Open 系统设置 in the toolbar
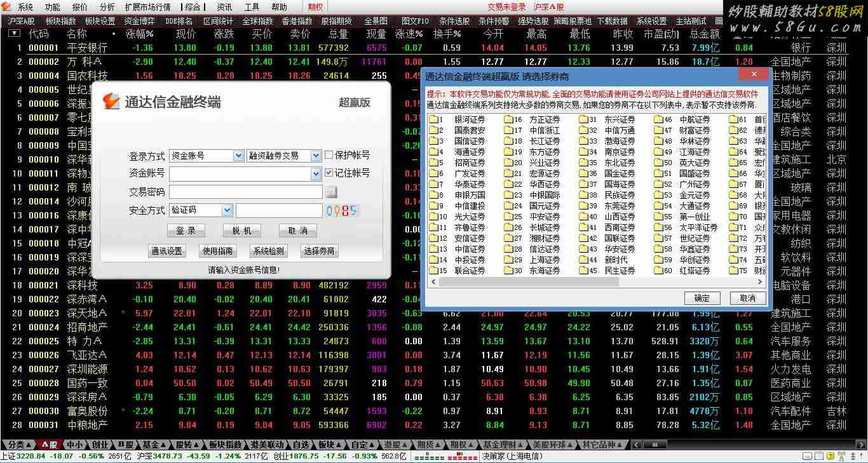Image resolution: width=868 pixels, height=463 pixels. (x=651, y=21)
